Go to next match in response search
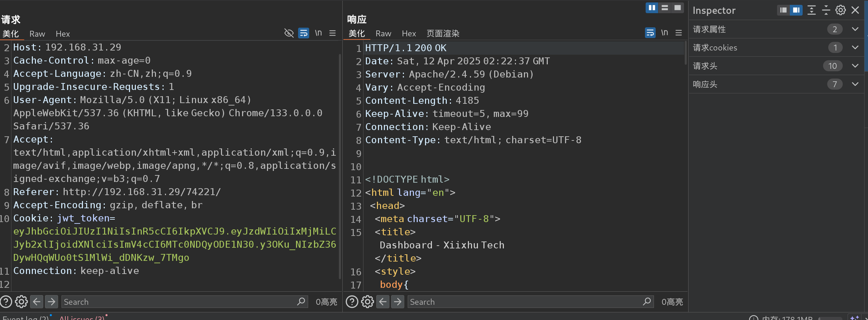 (x=398, y=302)
